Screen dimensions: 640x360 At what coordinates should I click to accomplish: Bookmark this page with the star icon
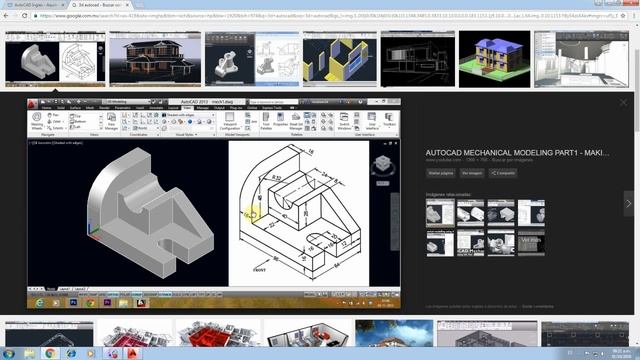pos(623,16)
